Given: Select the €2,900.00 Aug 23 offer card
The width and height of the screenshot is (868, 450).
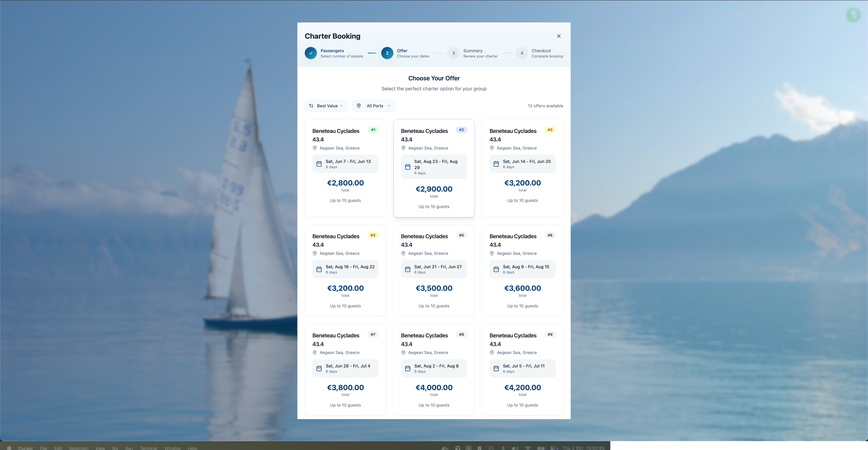Looking at the screenshot, I should [x=434, y=168].
